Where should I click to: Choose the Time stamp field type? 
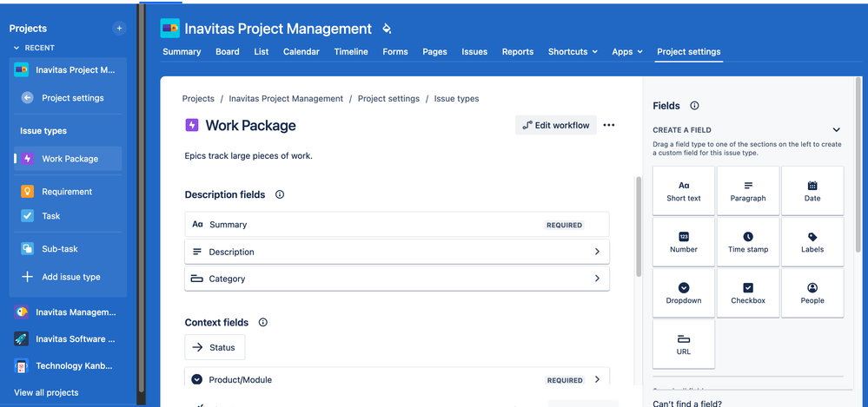pyautogui.click(x=748, y=241)
